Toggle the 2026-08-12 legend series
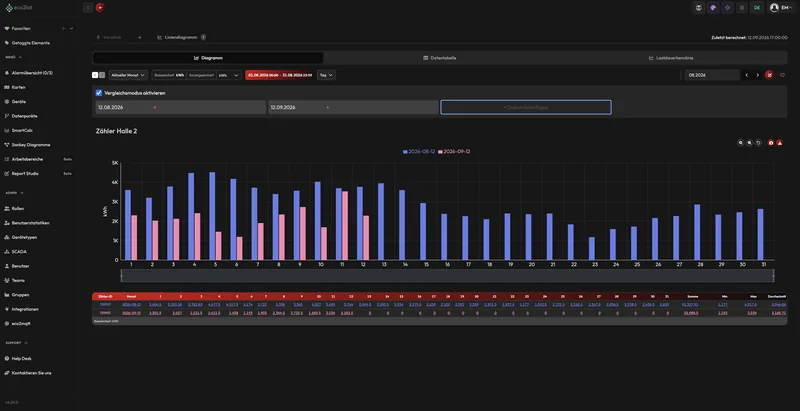This screenshot has height=411, width=800. (x=419, y=151)
